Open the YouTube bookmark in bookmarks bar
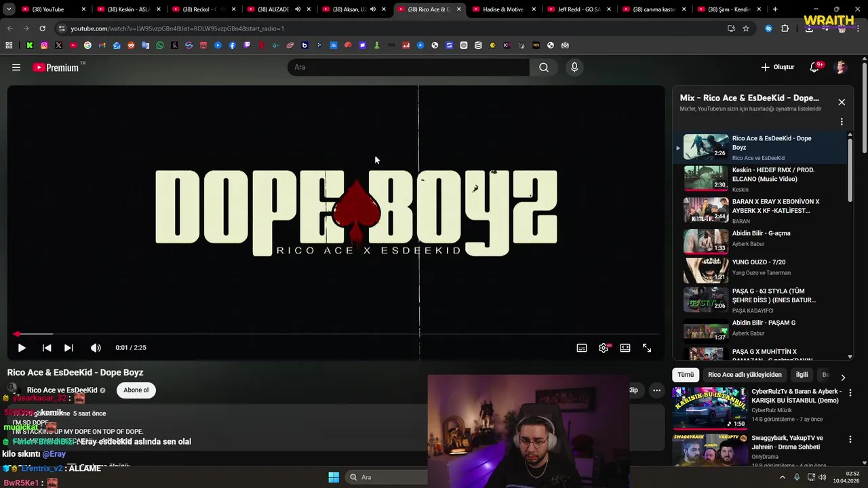 point(73,45)
